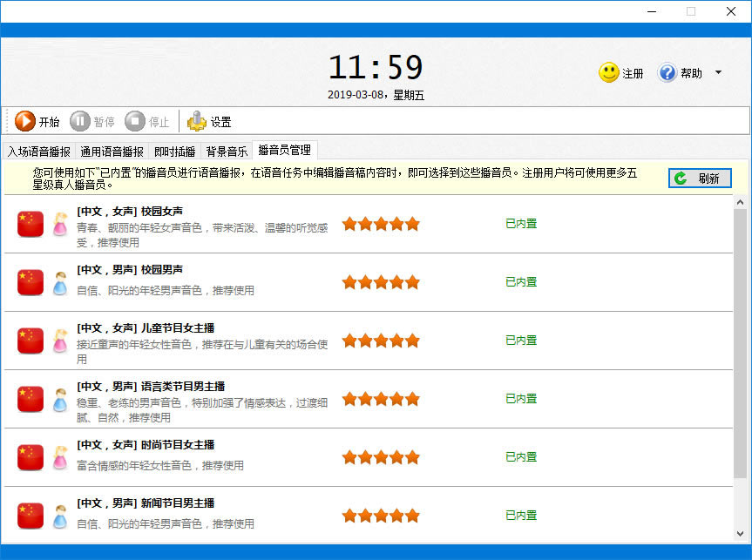
Task: Click 已内置 status of 语言类节目男主播
Action: click(521, 398)
